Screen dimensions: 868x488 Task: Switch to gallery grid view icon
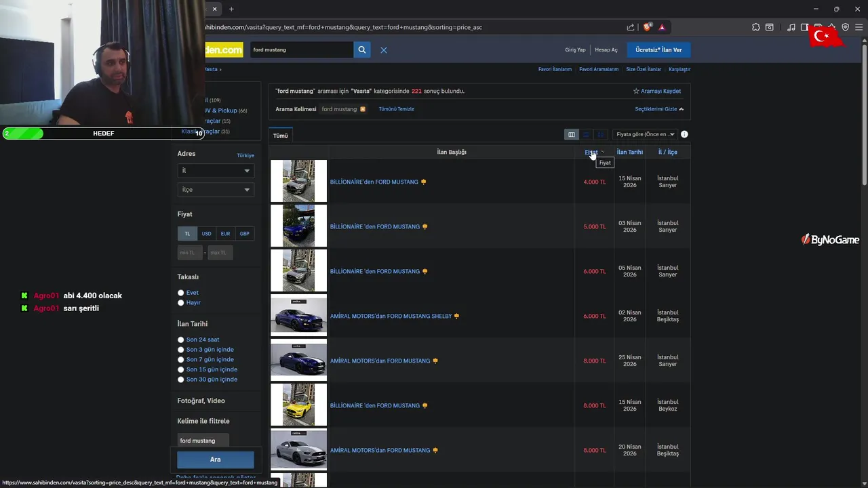600,134
